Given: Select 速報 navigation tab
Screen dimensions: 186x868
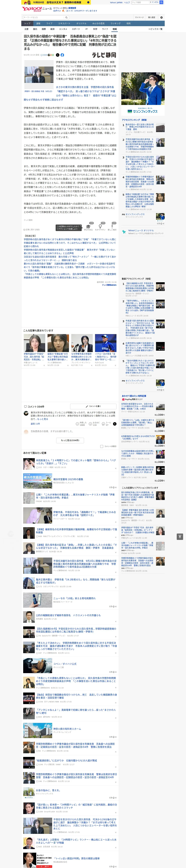Looking at the screenshot, I should pos(38,23).
